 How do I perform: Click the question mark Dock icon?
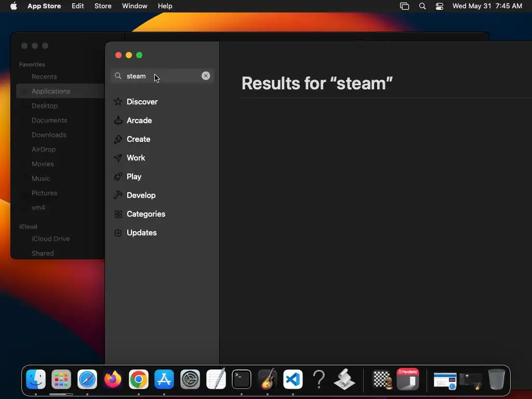pos(319,379)
